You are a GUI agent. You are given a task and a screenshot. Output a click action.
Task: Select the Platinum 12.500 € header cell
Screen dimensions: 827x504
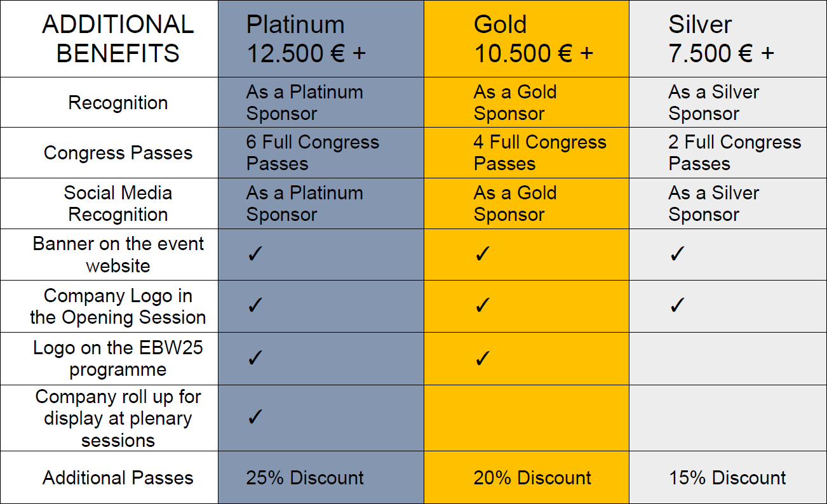[x=321, y=39]
